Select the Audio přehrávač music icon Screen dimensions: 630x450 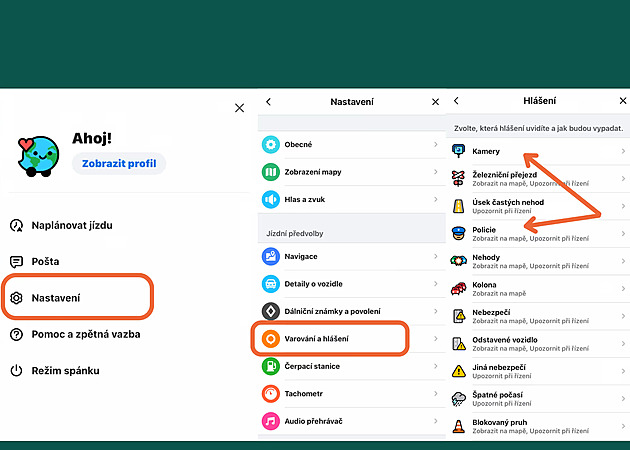pos(270,422)
